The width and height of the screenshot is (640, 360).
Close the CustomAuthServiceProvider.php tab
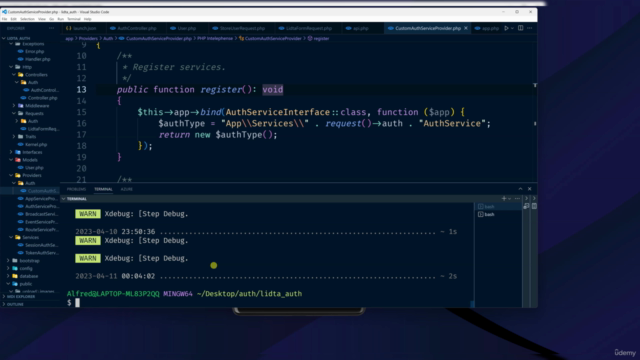[x=466, y=28]
